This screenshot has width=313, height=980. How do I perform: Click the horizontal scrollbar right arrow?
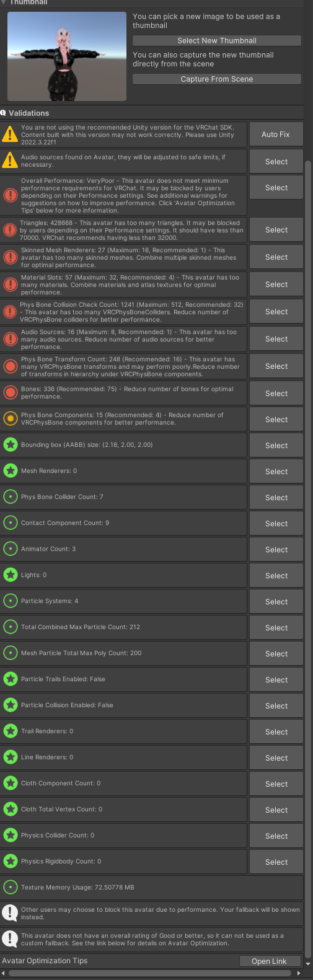coord(299,973)
